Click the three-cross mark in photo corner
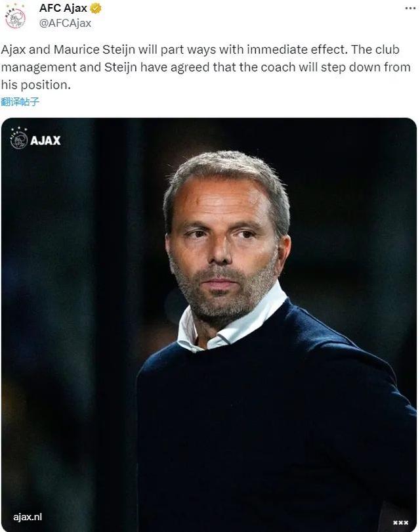420x532 pixels. [401, 522]
